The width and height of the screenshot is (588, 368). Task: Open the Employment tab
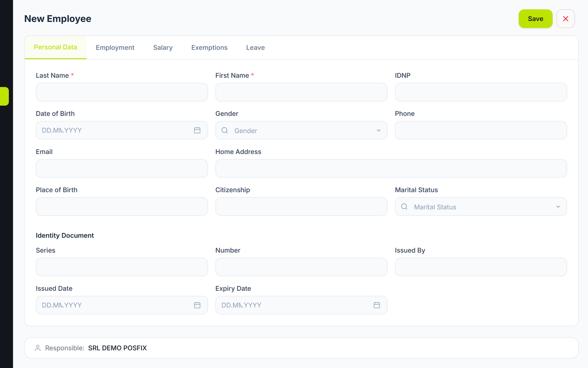[115, 47]
